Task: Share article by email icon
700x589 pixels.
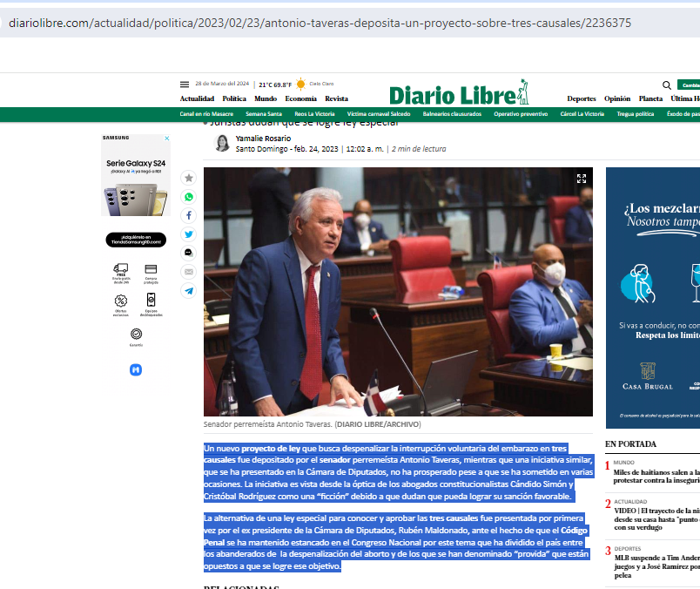Action: tap(189, 272)
